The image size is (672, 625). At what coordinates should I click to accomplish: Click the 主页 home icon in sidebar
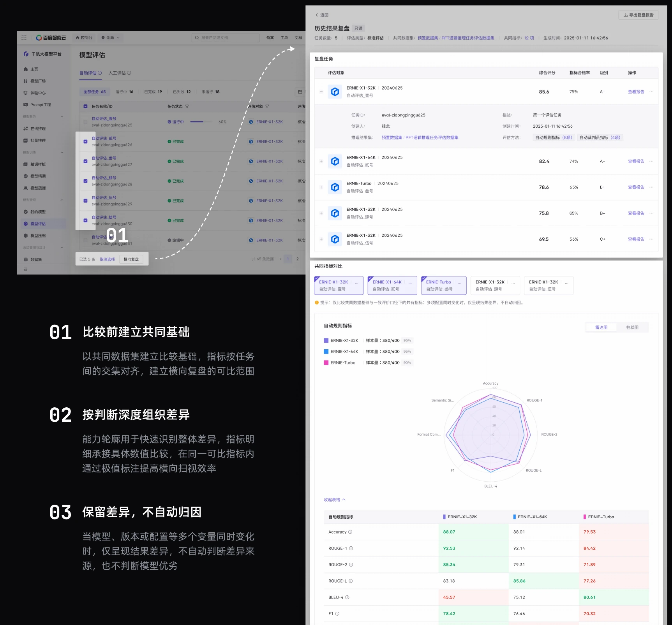[26, 69]
